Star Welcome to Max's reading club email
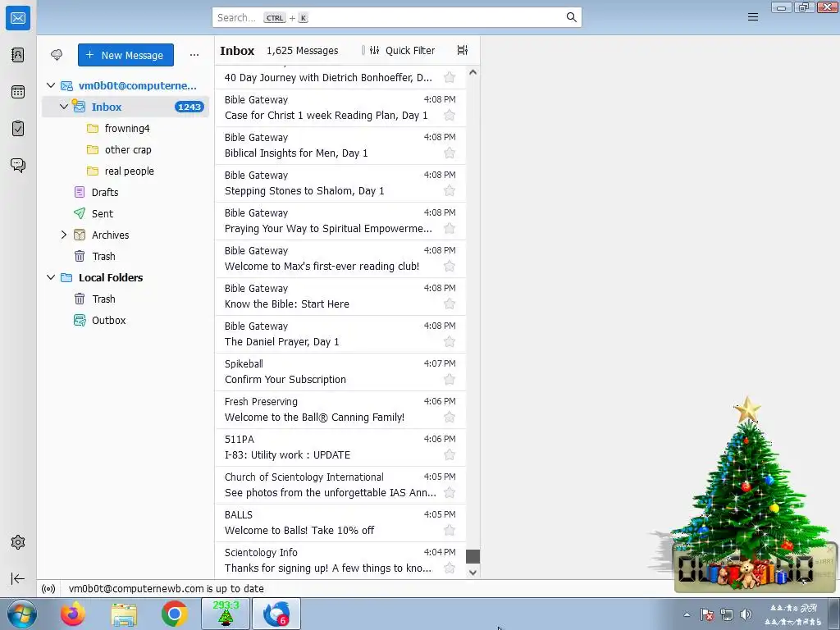Viewport: 840px width, 630px height. (450, 267)
